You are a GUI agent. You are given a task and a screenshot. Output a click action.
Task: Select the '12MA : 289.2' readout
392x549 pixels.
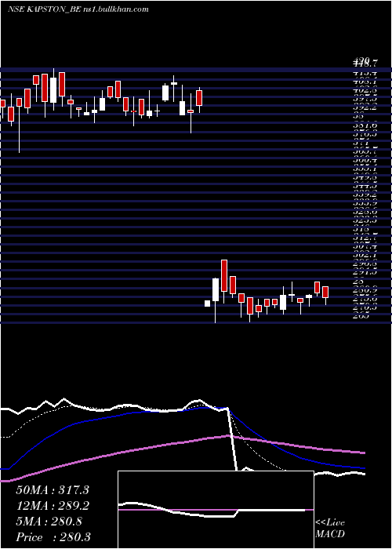(x=53, y=506)
